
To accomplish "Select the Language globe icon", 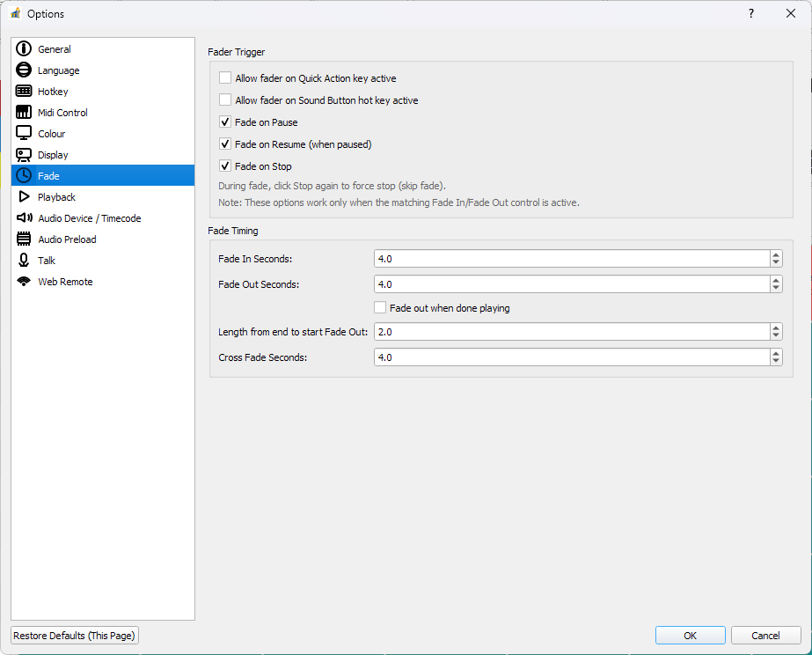I will (24, 70).
